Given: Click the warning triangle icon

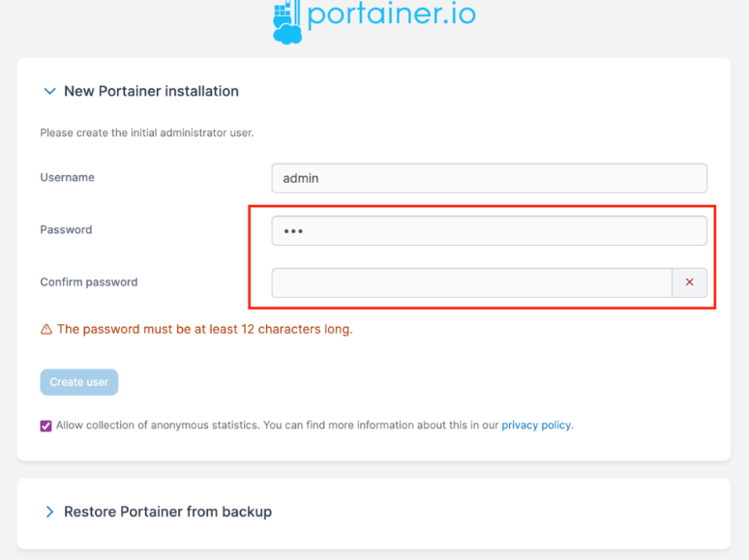Looking at the screenshot, I should pyautogui.click(x=46, y=330).
